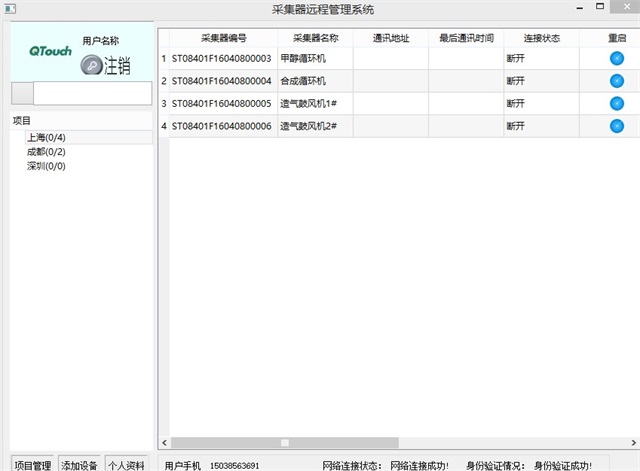Click 身份验证成功! status text
The height and width of the screenshot is (471, 640).
[x=563, y=466]
